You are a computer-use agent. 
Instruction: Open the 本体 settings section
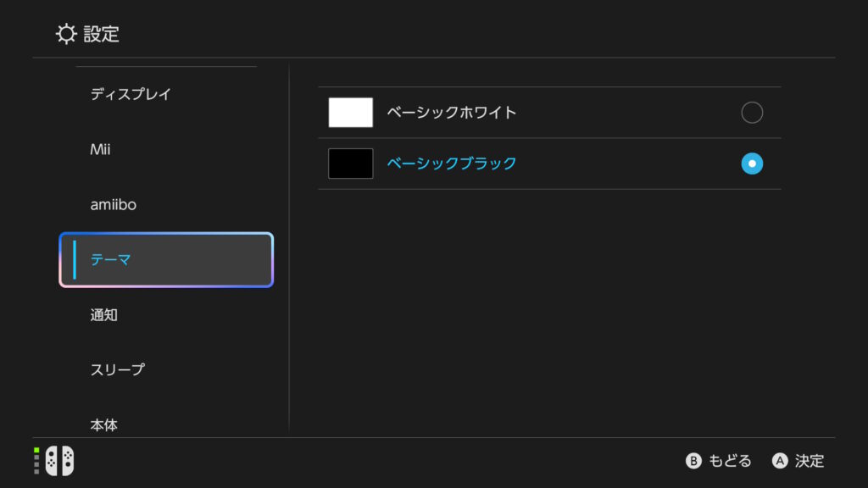point(104,424)
